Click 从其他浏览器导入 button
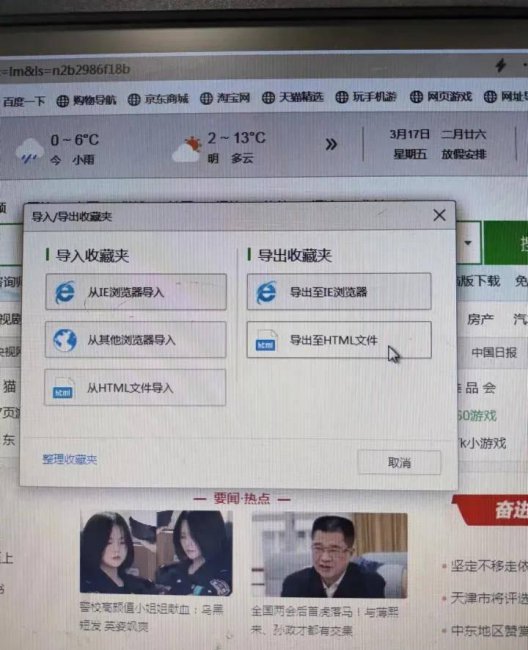This screenshot has height=650, width=528. 136,340
